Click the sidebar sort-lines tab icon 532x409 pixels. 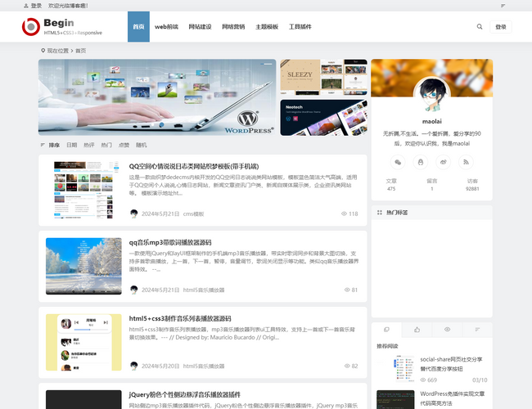pos(477,329)
